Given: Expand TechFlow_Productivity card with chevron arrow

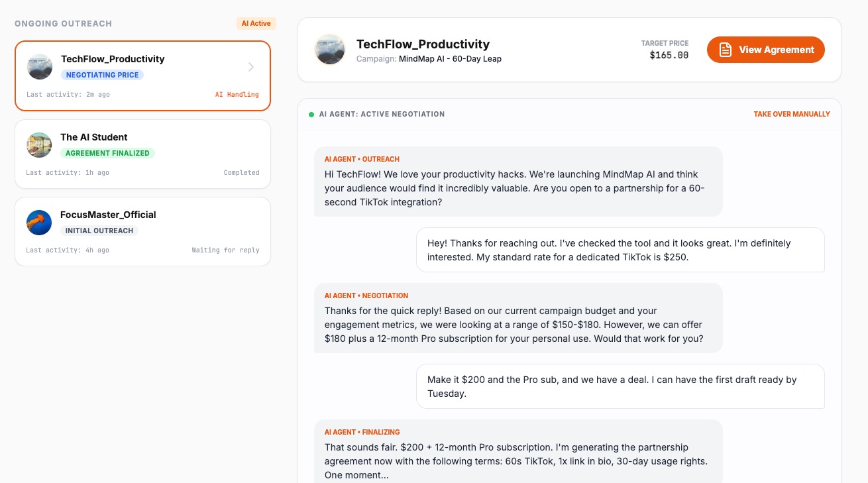Looking at the screenshot, I should [x=251, y=67].
